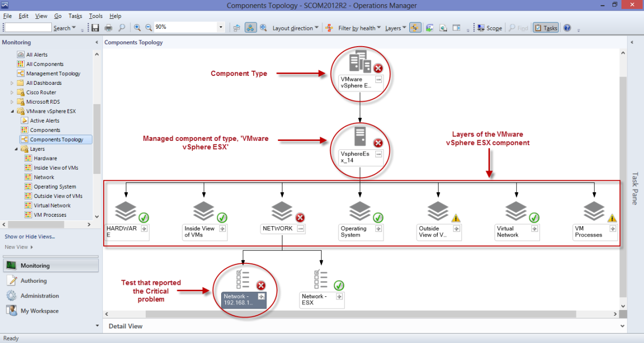
Task: Select Outside View of VMs tree item
Action: [x=58, y=196]
